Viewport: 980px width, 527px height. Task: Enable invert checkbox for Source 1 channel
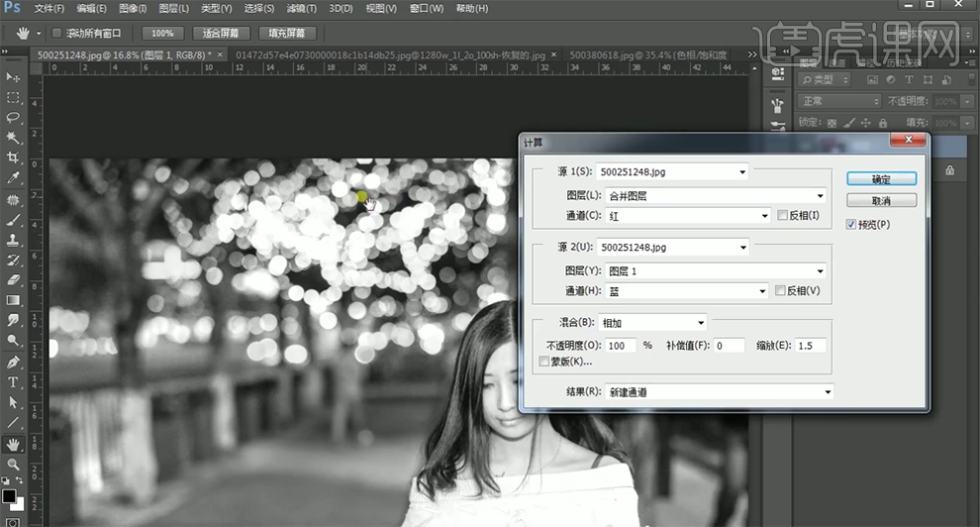[782, 216]
